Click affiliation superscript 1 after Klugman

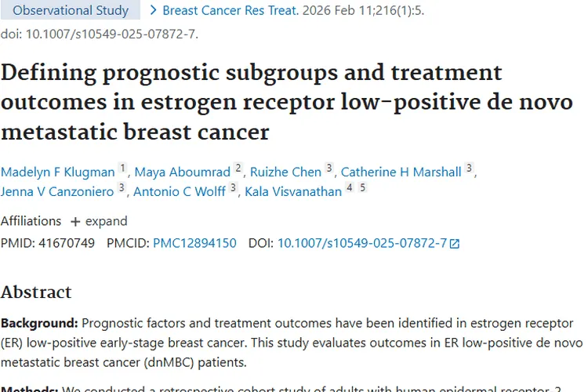122,169
